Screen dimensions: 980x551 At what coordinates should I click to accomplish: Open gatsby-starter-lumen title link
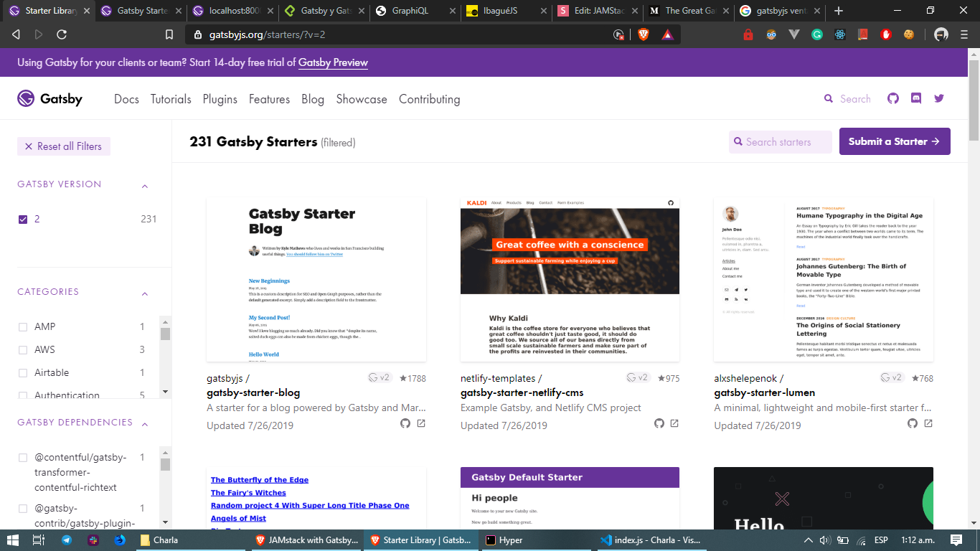coord(764,392)
